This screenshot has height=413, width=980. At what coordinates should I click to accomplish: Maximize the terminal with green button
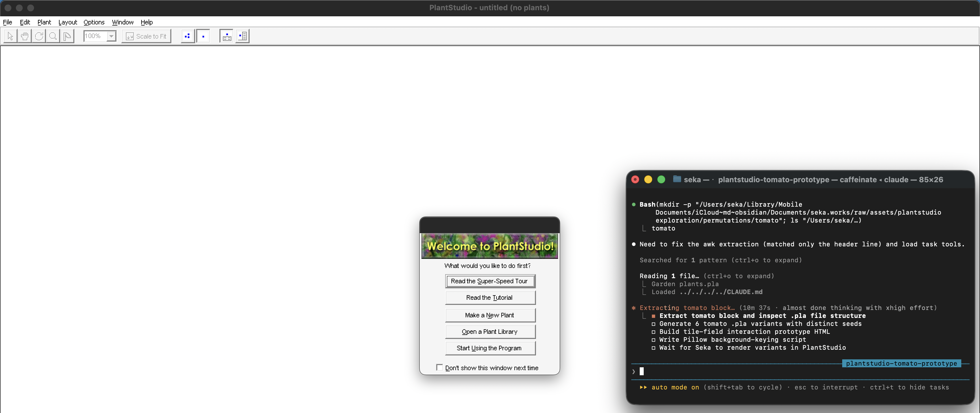coord(661,180)
